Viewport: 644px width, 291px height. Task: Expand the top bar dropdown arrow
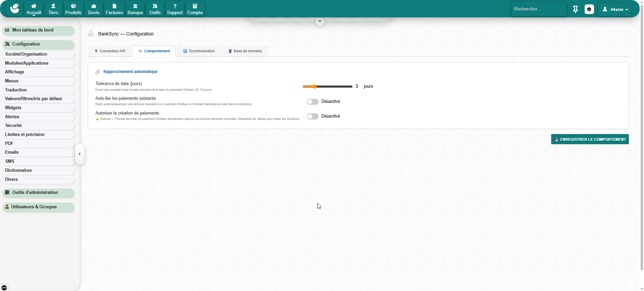click(320, 21)
